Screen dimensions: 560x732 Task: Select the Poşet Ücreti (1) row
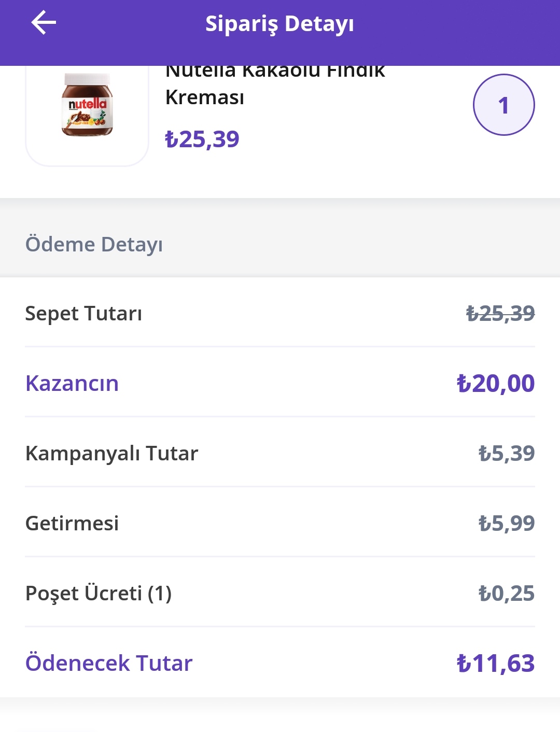(x=280, y=593)
